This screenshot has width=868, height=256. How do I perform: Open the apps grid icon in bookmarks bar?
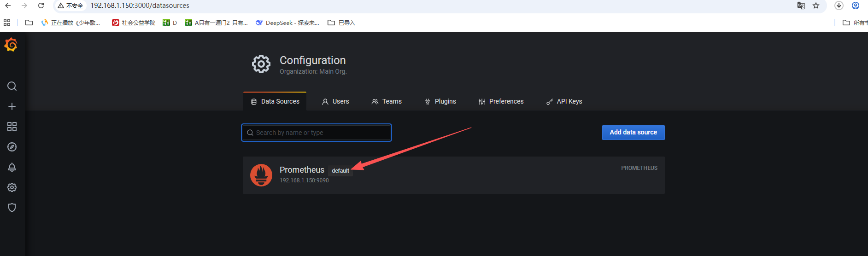(x=7, y=23)
